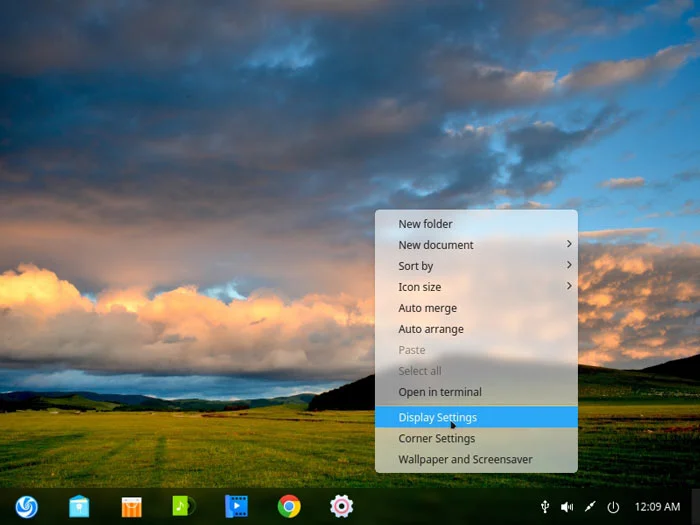Select Open in terminal menu entry
Viewport: 700px width, 525px height.
(x=440, y=392)
